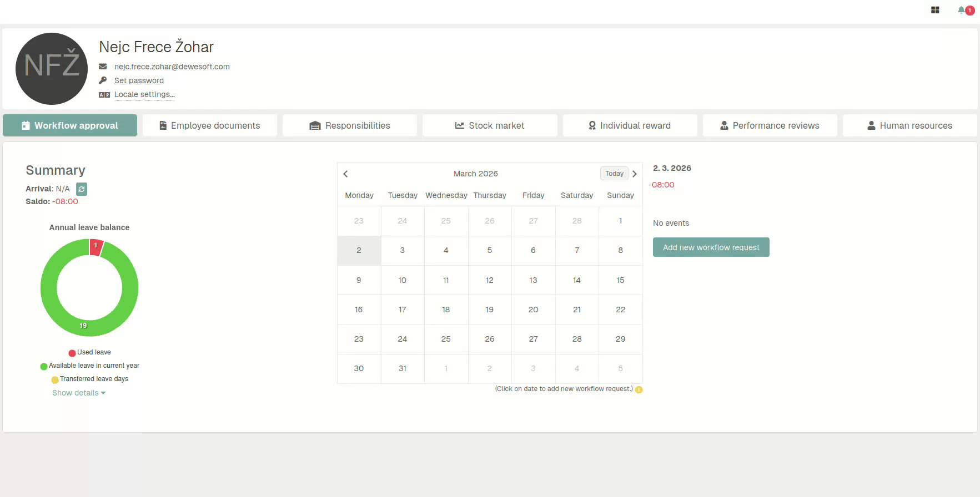Click the nejc.frece.zohar@dewesoft.com email

tap(172, 67)
